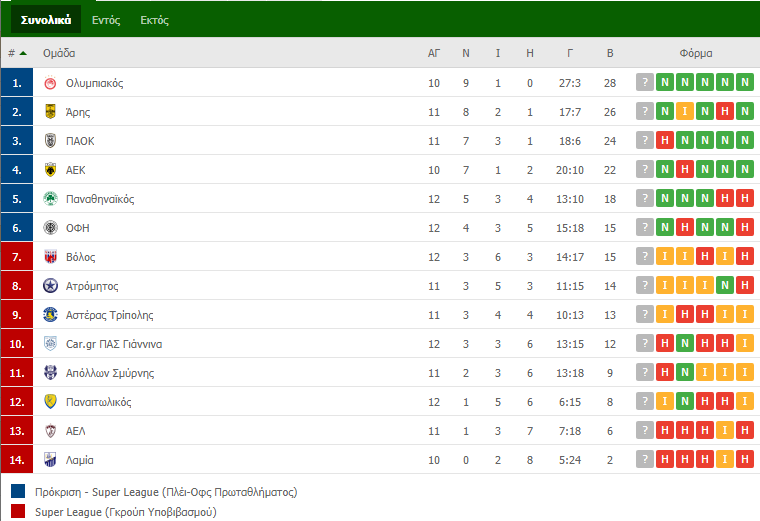Click Ολυμπιακός grey question mark form box
Viewport: 760px width, 521px height.
click(x=645, y=82)
